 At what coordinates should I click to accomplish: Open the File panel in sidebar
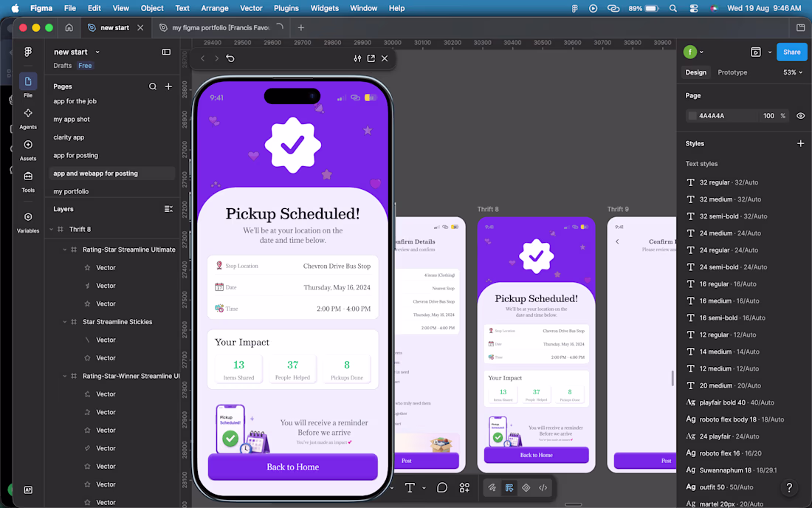point(28,86)
